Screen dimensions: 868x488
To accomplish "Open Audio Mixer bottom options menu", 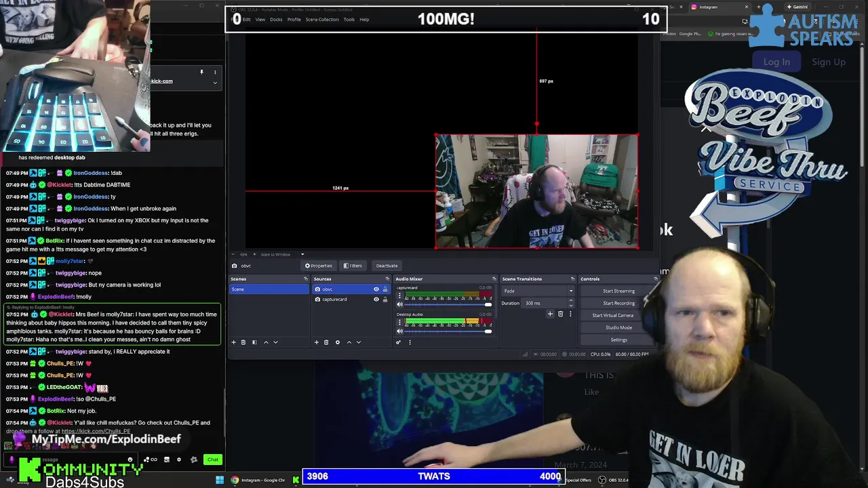I will click(x=410, y=342).
